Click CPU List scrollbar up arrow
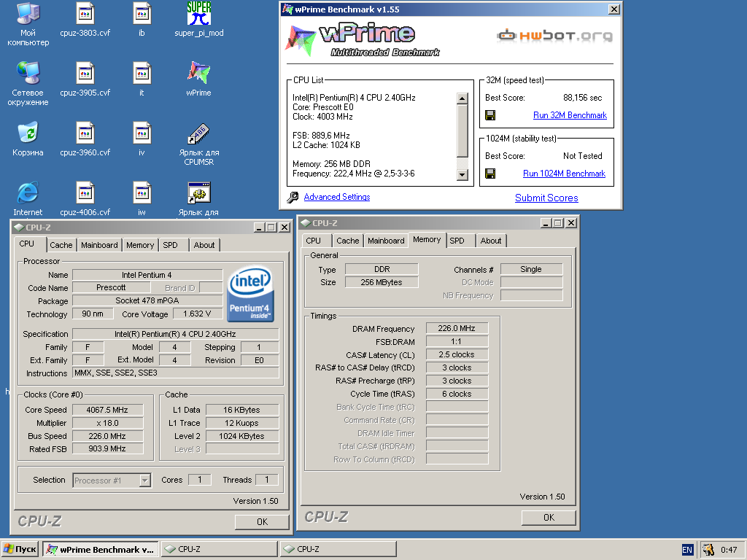 462,98
